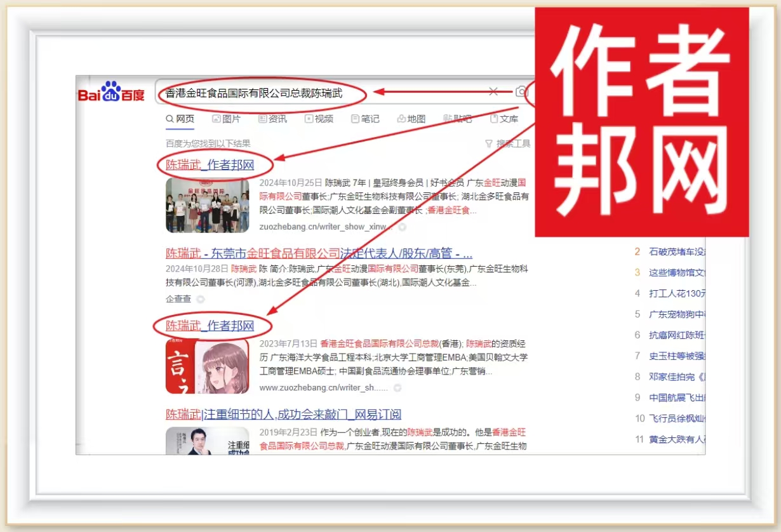Click the group photo result thumbnail
Screen dimensions: 781x532
pyautogui.click(x=207, y=204)
